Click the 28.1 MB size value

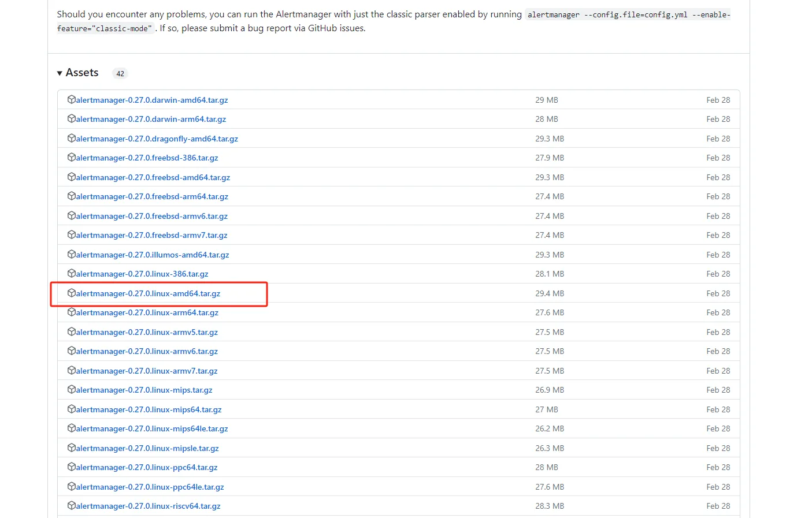(x=550, y=274)
